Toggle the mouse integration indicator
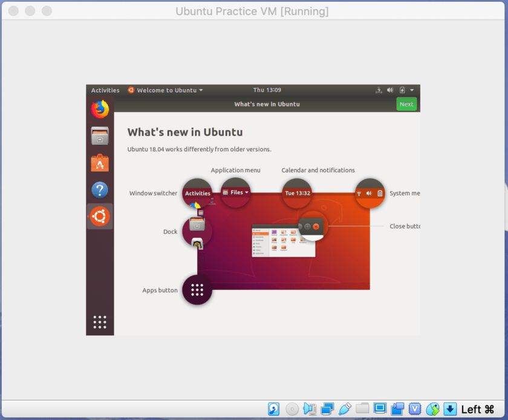The height and width of the screenshot is (420, 508). click(432, 409)
